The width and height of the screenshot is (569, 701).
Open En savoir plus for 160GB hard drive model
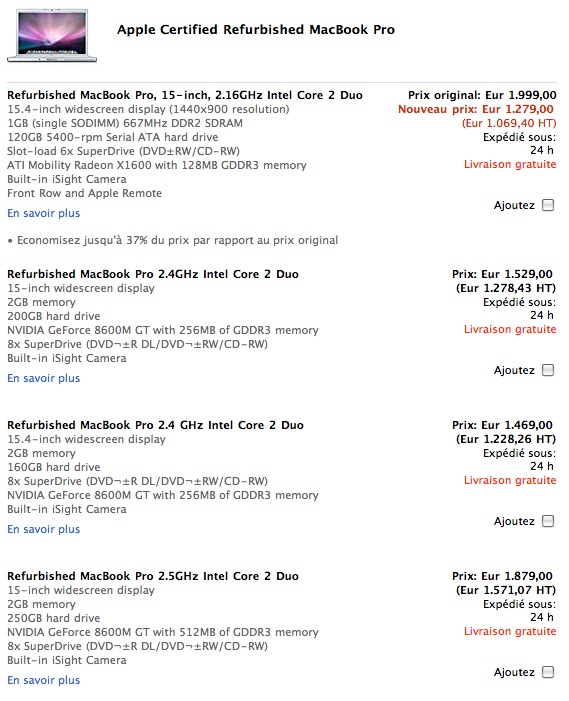click(x=43, y=529)
